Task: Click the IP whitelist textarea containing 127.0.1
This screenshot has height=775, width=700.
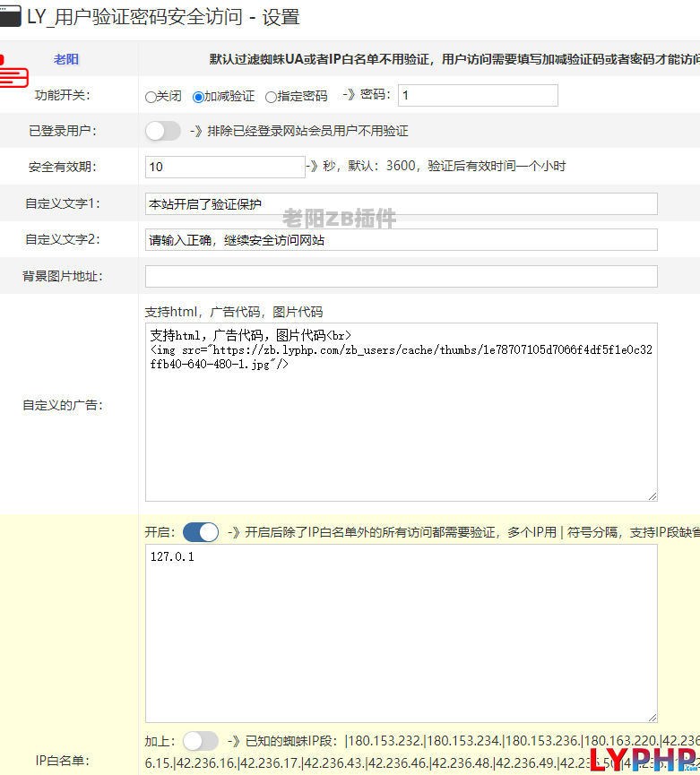Action: [x=401, y=636]
